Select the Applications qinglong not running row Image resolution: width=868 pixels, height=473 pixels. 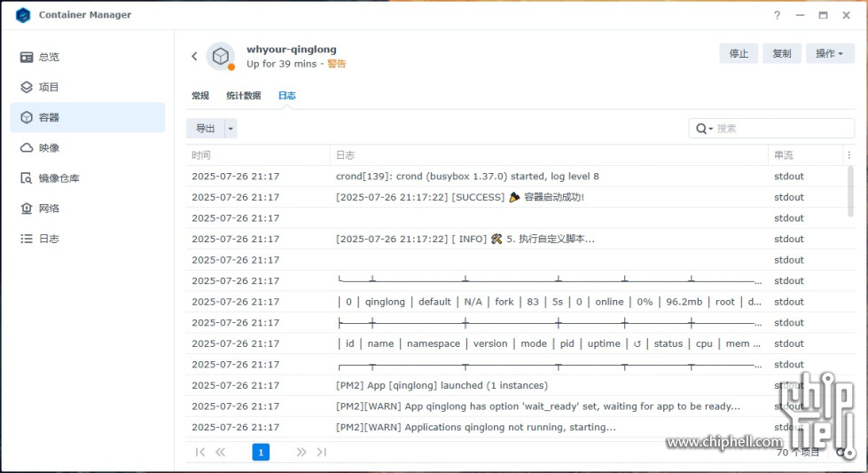(517, 427)
